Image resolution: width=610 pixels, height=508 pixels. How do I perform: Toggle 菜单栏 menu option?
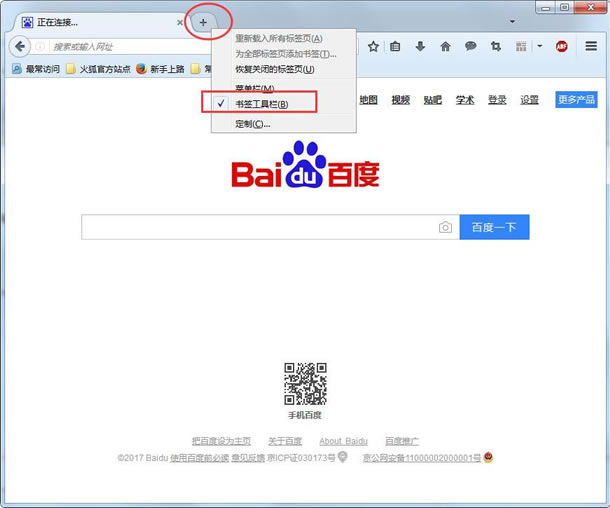coord(284,88)
